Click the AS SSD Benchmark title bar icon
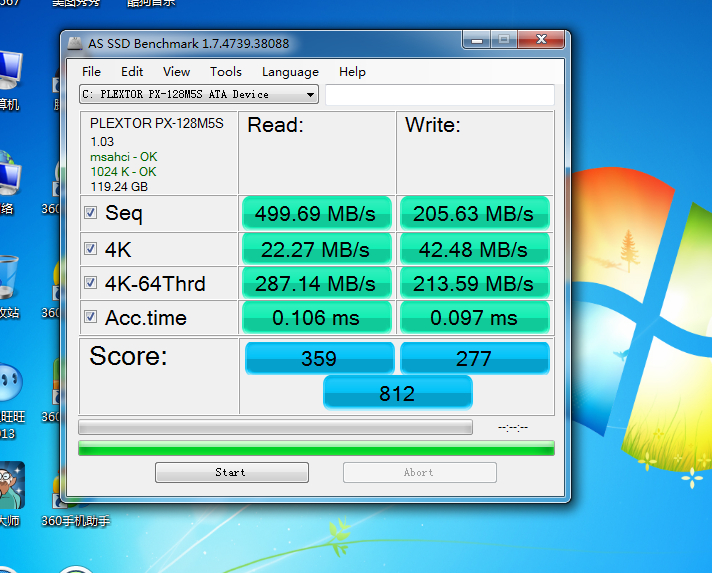Image resolution: width=712 pixels, height=573 pixels. click(x=74, y=44)
